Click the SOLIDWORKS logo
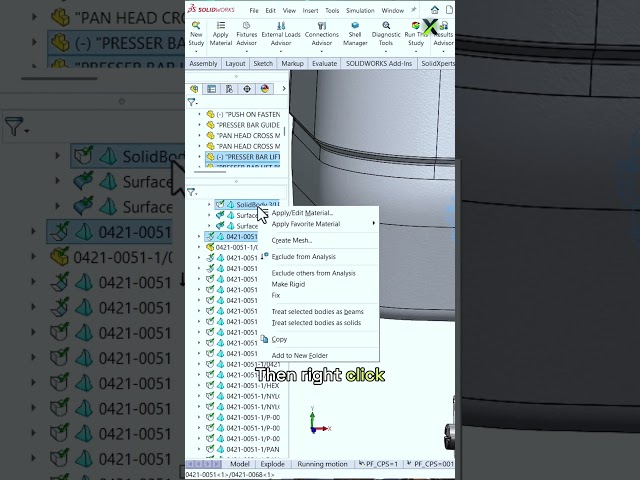The width and height of the screenshot is (640, 480). (x=211, y=10)
